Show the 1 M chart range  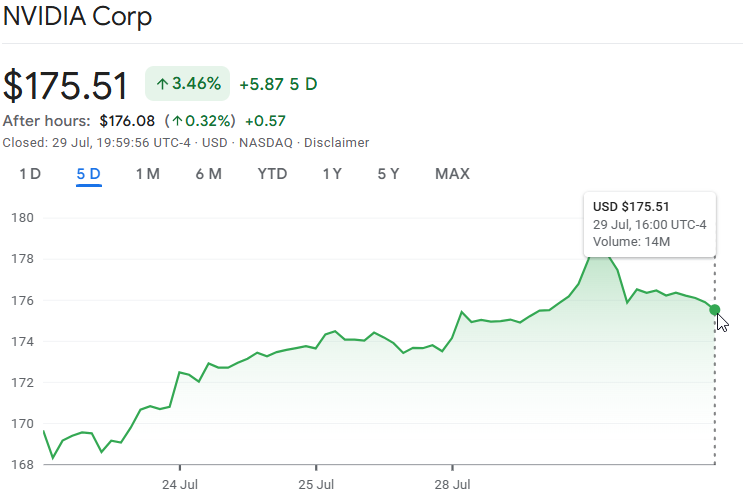(x=148, y=174)
